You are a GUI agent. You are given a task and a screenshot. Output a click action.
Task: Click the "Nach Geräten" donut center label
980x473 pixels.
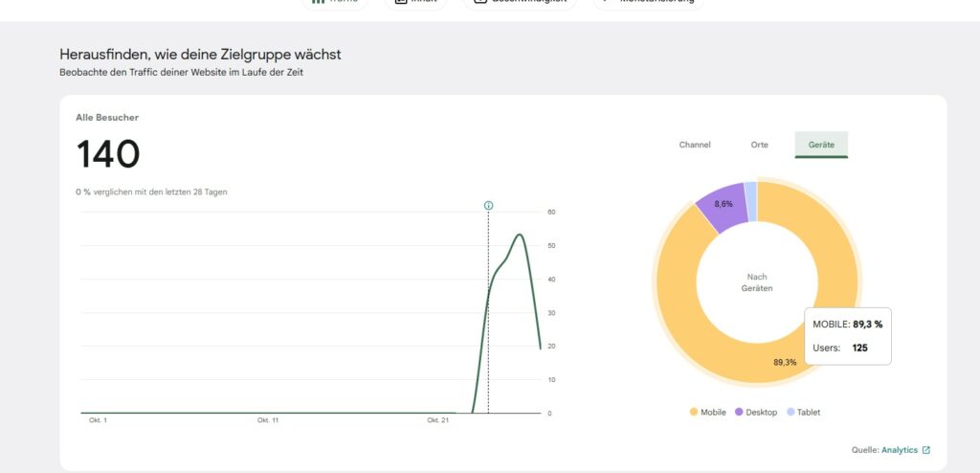point(756,282)
